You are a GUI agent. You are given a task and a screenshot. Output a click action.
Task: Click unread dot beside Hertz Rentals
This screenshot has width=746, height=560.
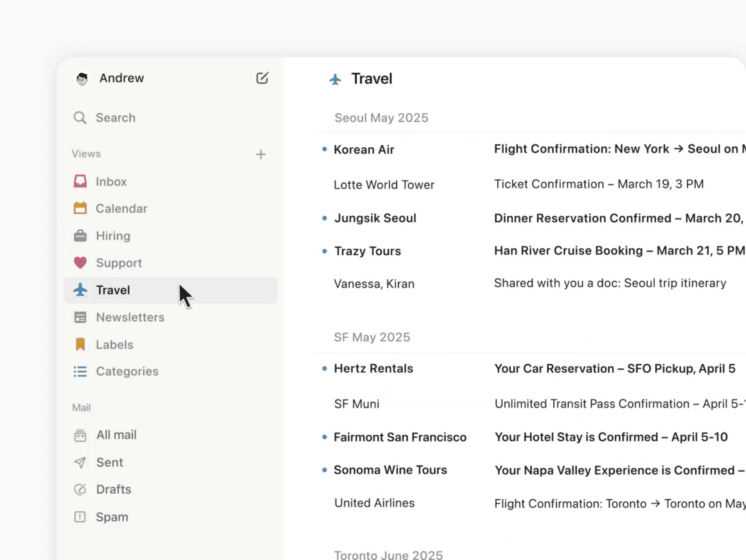324,368
